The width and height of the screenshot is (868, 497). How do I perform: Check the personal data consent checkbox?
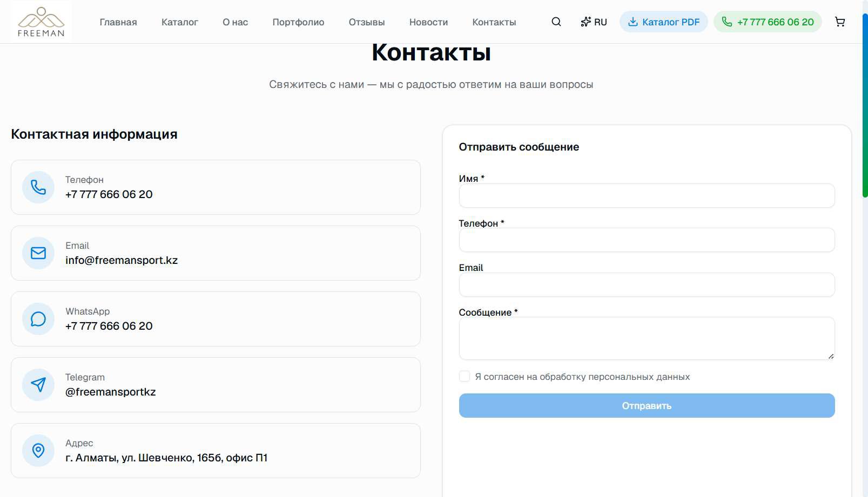465,377
